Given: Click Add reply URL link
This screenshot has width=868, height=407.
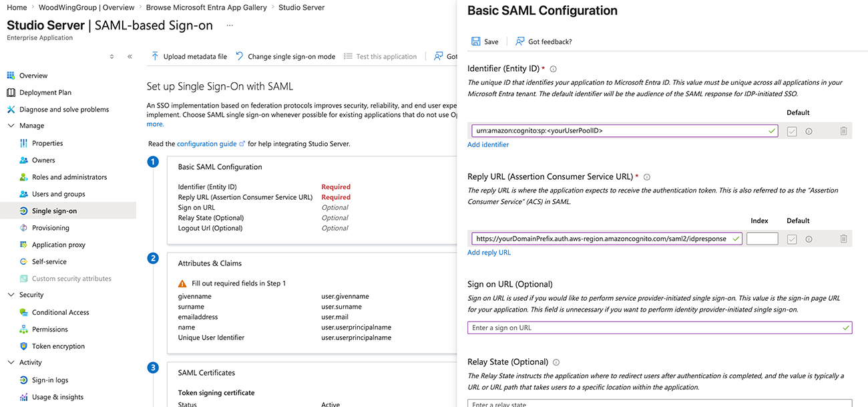Looking at the screenshot, I should (x=489, y=253).
